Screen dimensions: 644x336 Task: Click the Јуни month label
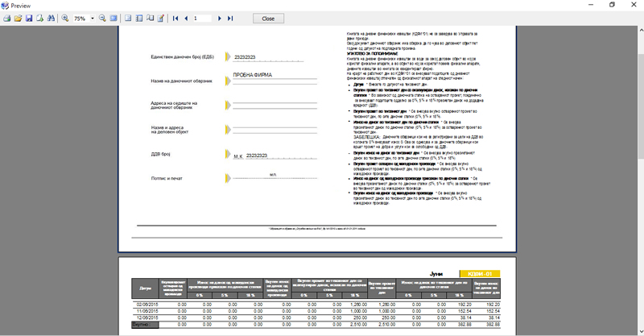click(436, 274)
